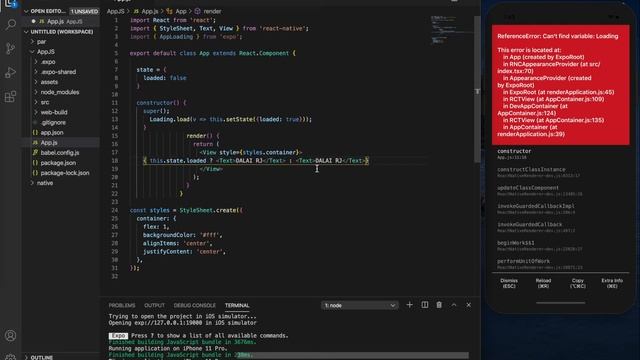640x360 pixels.
Task: Click line number 13 in the gutter
Action: coord(115,119)
